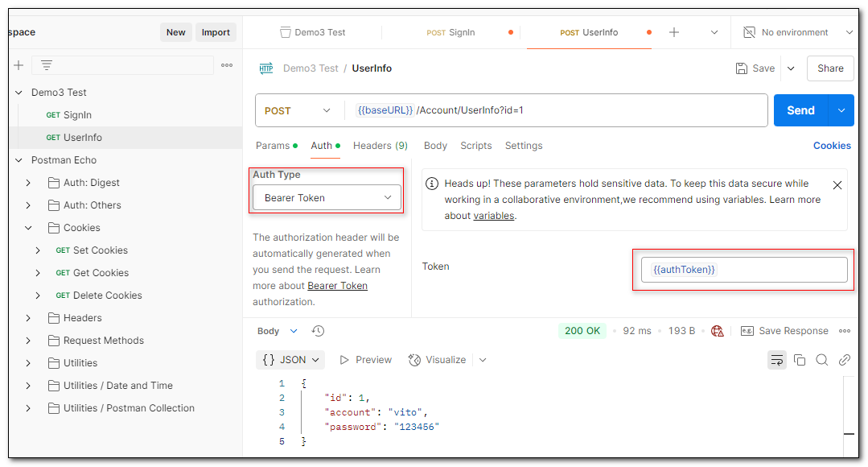Click the Demo3 Test tab collection icon
Viewport: 868px width, 467px height.
pyautogui.click(x=285, y=33)
